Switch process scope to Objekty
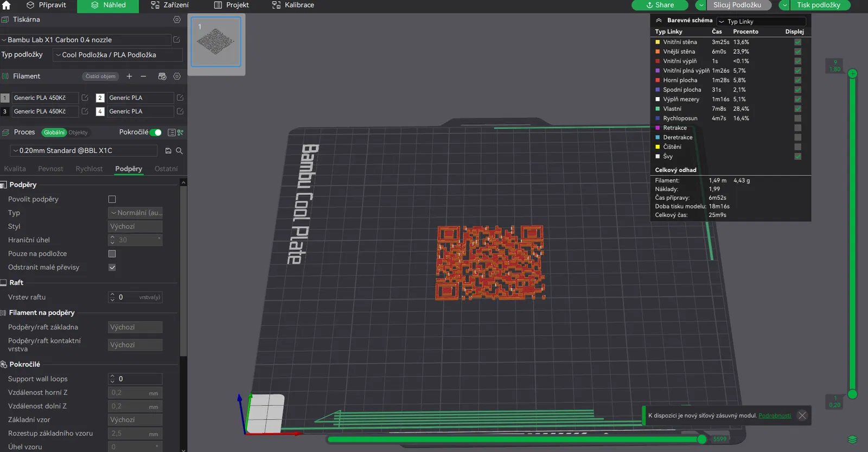 [x=78, y=132]
